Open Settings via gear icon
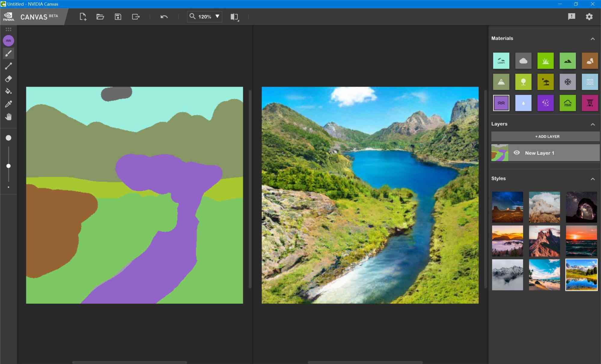Image resolution: width=601 pixels, height=364 pixels. pos(589,16)
